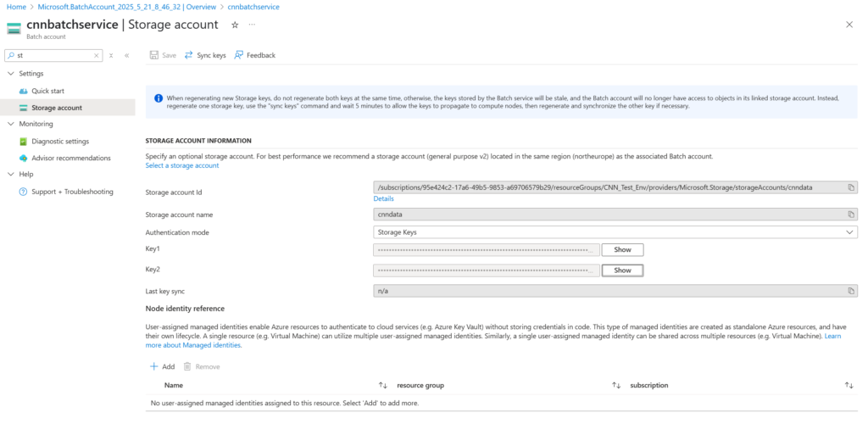
Task: Open the more options ellipsis menu
Action: [x=252, y=25]
